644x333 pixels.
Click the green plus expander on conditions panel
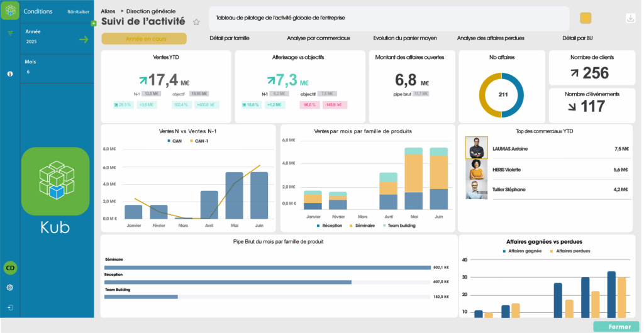click(94, 23)
